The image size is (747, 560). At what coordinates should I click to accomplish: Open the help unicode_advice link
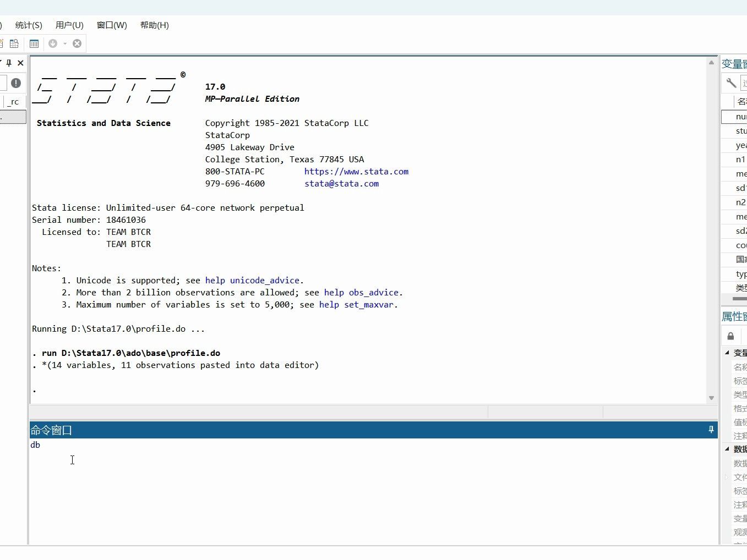tap(252, 281)
